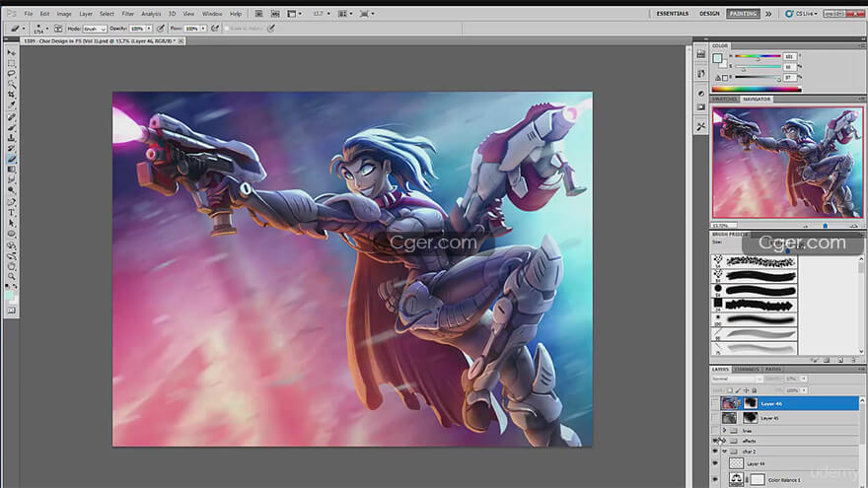
Task: Select the Path Selection tool
Action: [11, 223]
